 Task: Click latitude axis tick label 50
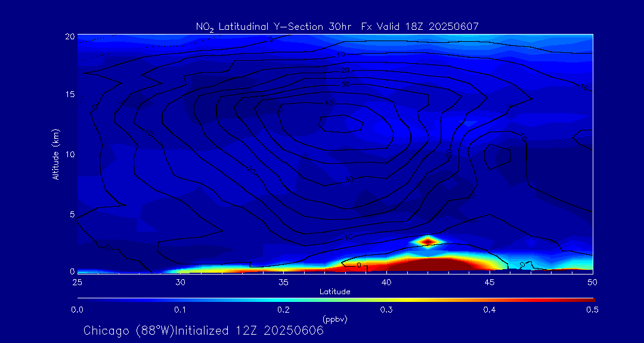click(x=593, y=282)
